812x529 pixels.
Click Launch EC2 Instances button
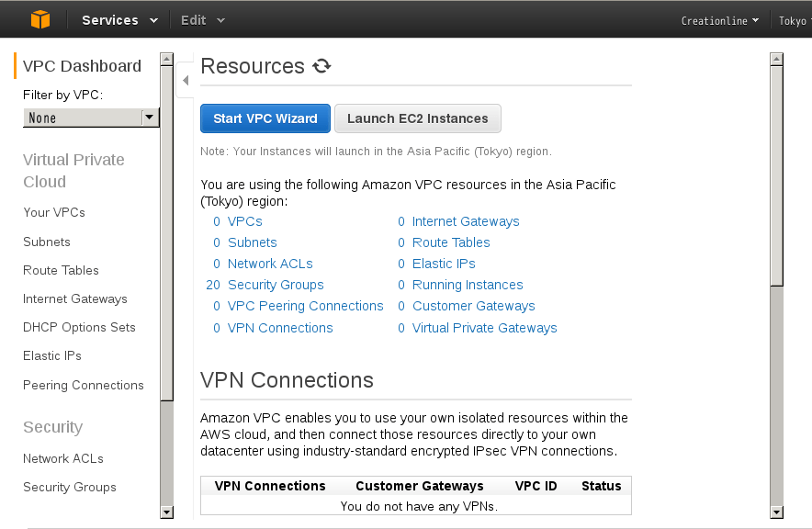tap(417, 118)
